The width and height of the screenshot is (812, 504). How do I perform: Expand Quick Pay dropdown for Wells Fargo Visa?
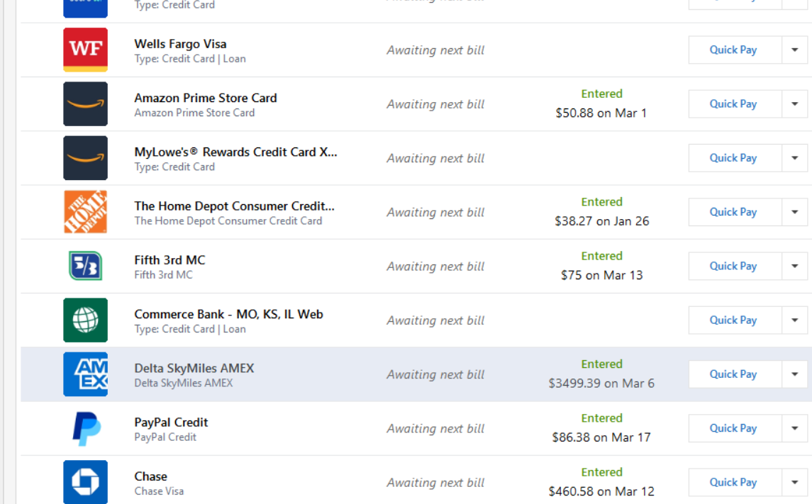794,50
